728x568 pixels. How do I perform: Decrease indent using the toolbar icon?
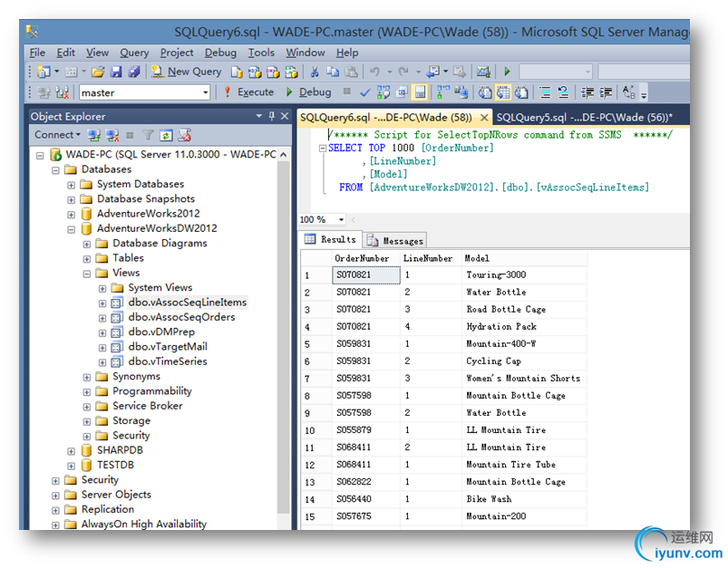pos(587,92)
